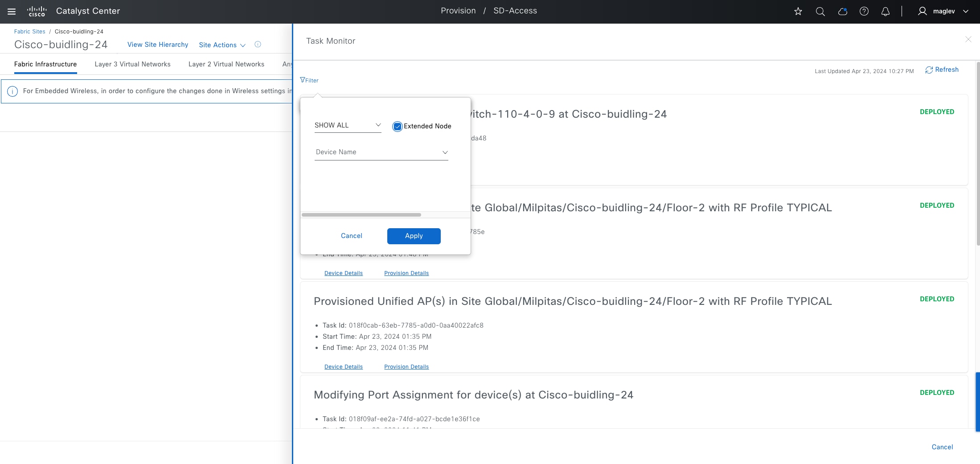This screenshot has height=464, width=980.
Task: Expand the Site Actions menu
Action: coord(222,45)
